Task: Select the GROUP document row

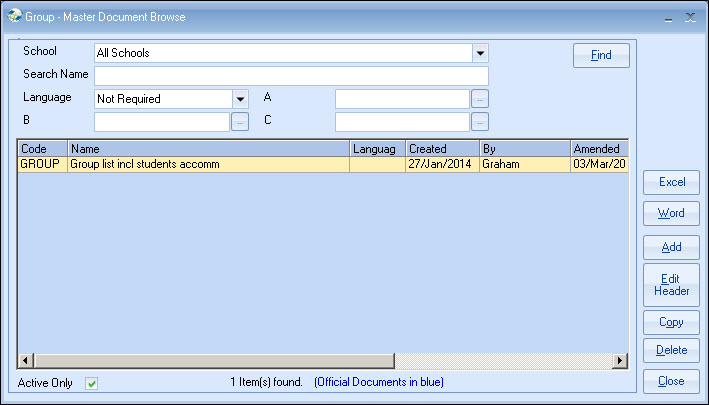Action: (x=208, y=165)
